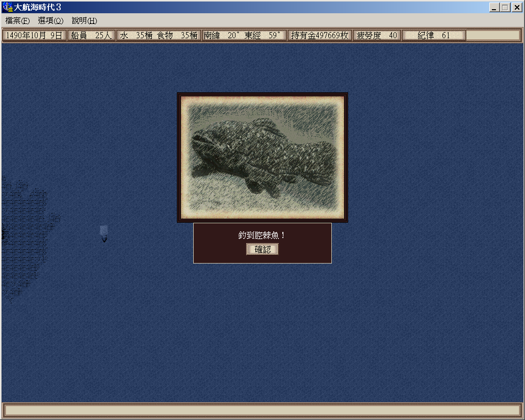Click the date panel showing 1490年10月9日
The width and height of the screenshot is (525, 420).
pyautogui.click(x=34, y=36)
